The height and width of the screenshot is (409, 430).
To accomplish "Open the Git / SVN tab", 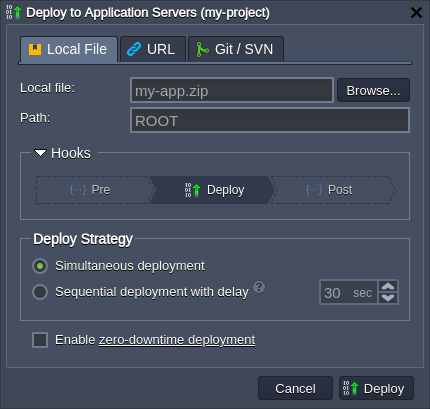I will click(x=236, y=49).
